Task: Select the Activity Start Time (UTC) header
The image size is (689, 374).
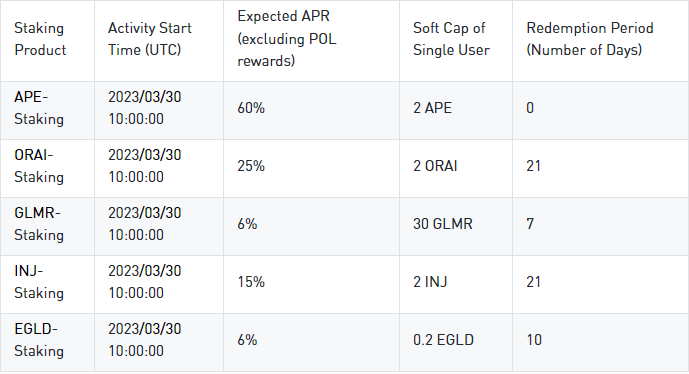Action: click(x=150, y=39)
